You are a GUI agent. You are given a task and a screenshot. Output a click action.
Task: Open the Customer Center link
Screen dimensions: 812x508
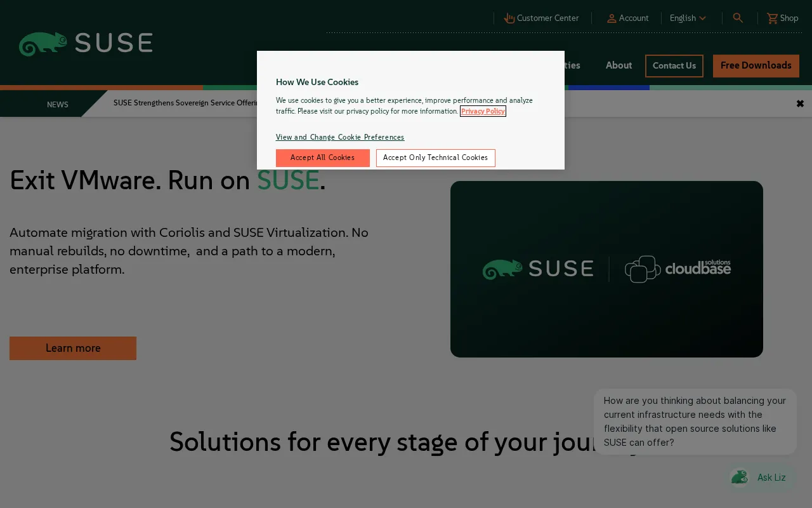tap(541, 18)
